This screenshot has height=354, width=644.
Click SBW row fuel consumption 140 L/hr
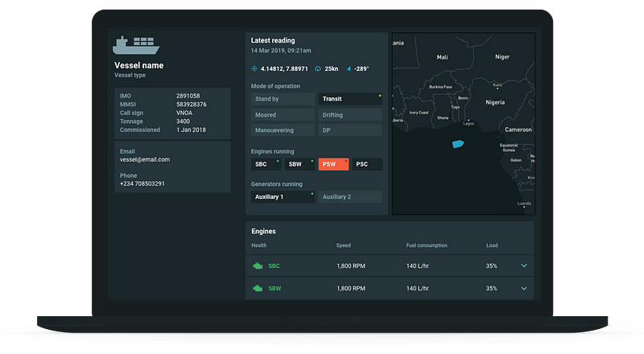418,288
